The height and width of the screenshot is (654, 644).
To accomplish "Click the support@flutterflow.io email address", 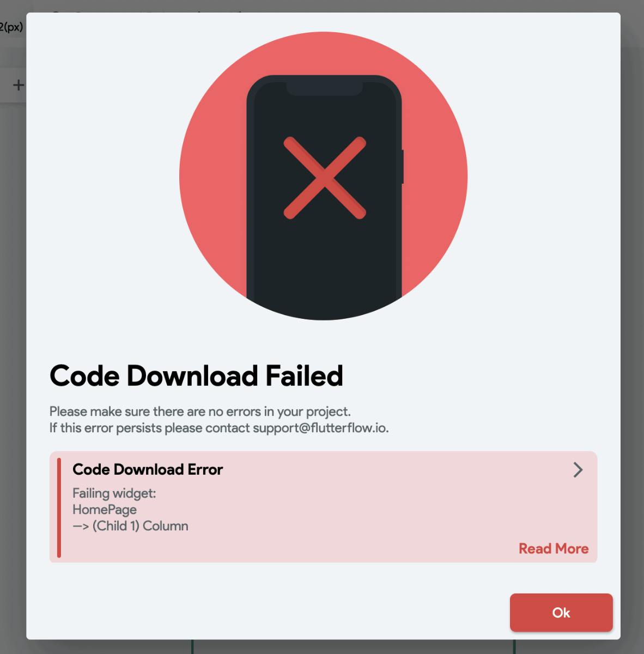I will 320,428.
